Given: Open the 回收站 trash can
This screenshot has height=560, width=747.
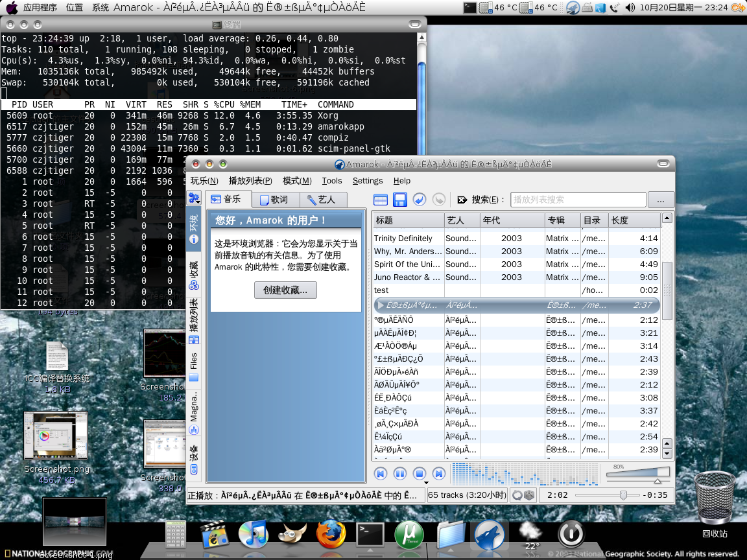Looking at the screenshot, I should pos(715,498).
